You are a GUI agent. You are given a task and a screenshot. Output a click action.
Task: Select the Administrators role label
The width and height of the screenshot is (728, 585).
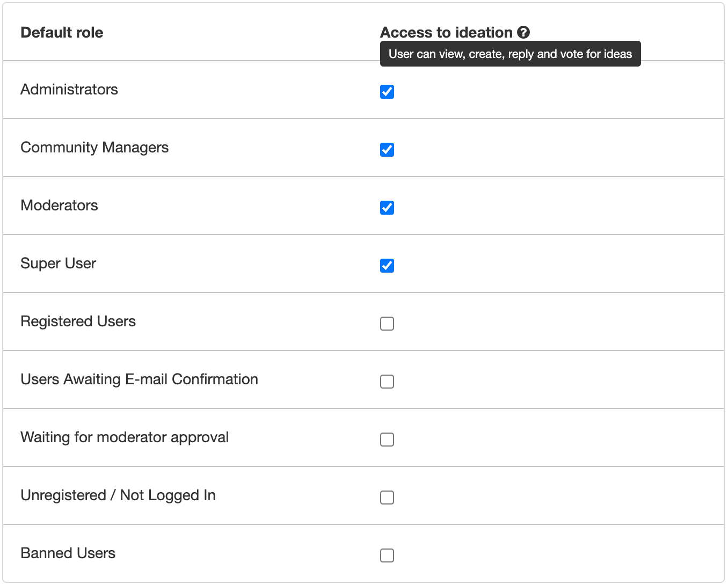pyautogui.click(x=69, y=90)
